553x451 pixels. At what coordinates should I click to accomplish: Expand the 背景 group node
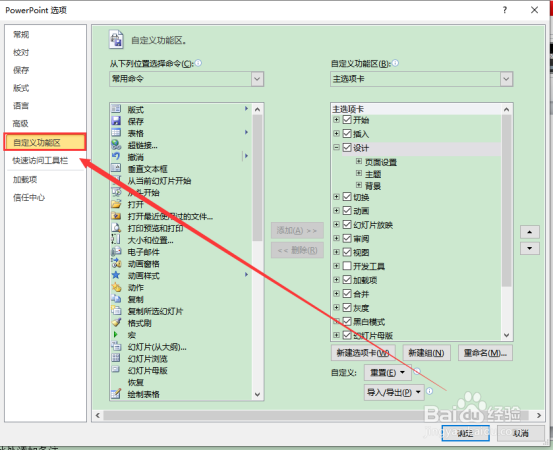(359, 185)
